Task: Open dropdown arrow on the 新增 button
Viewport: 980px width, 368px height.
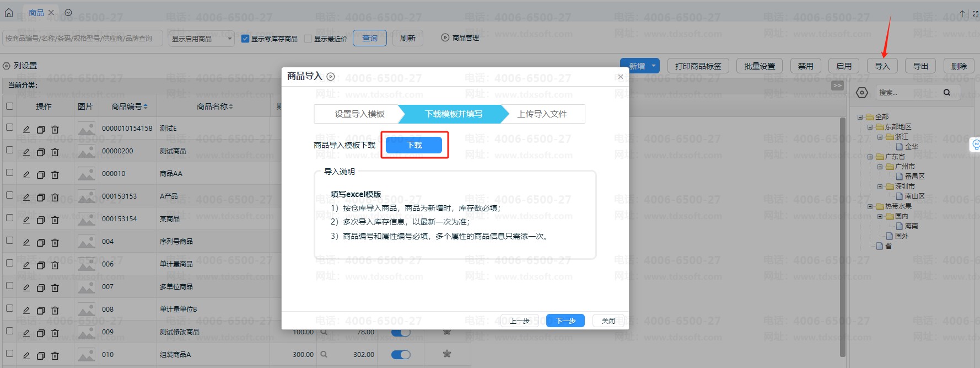Action: (x=654, y=66)
